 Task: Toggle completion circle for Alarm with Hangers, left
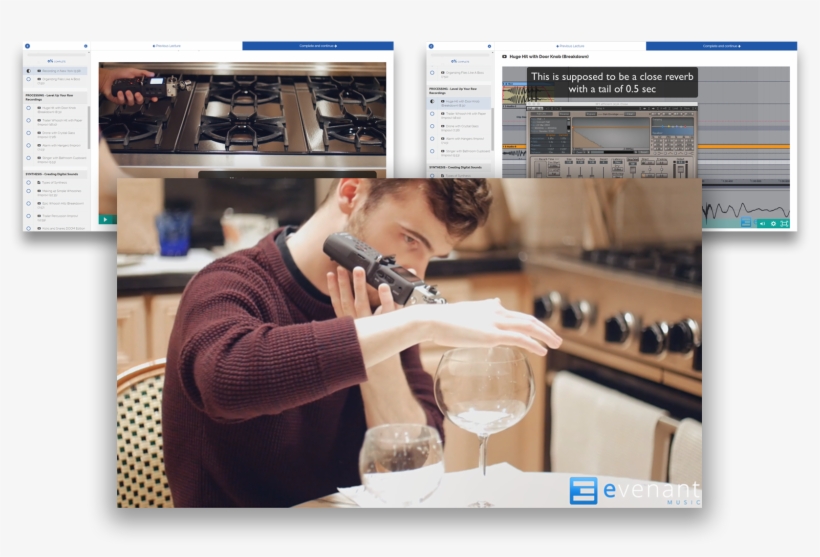pyautogui.click(x=29, y=146)
